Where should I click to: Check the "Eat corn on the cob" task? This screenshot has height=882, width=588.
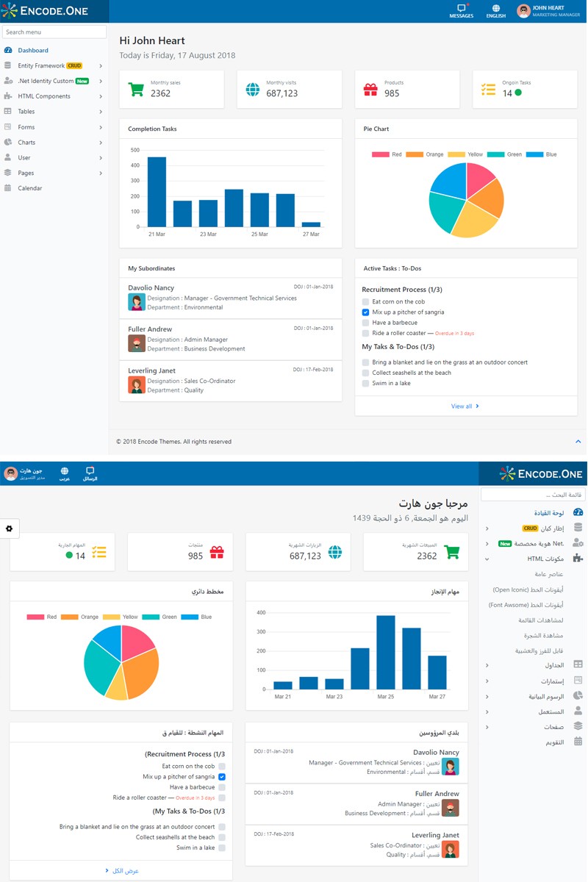[x=365, y=302]
